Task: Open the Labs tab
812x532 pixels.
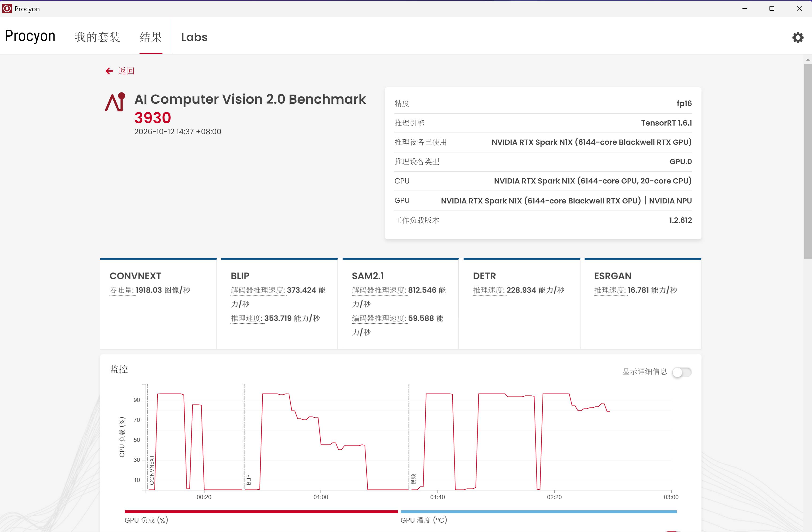Action: tap(194, 37)
